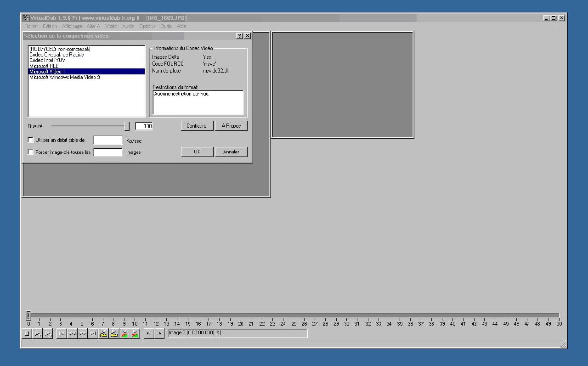The image size is (588, 366).
Task: Search forward for a scene change
Action: click(135, 334)
